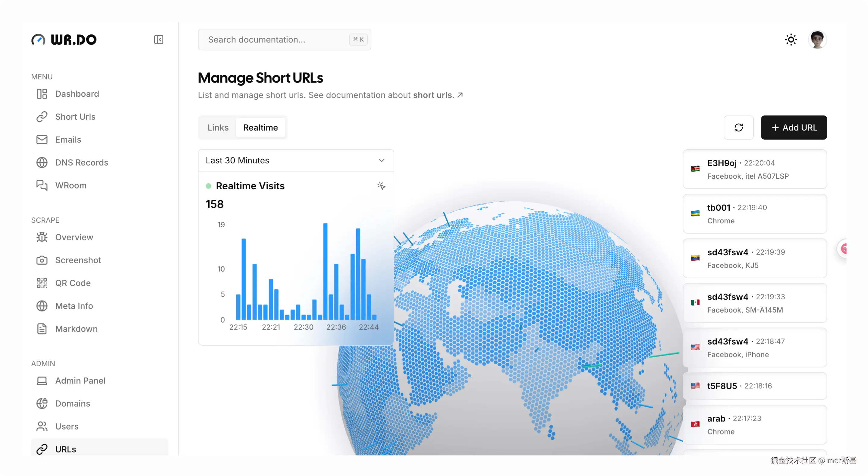Open the user avatar menu
Screen dimensions: 868x476
[817, 40]
